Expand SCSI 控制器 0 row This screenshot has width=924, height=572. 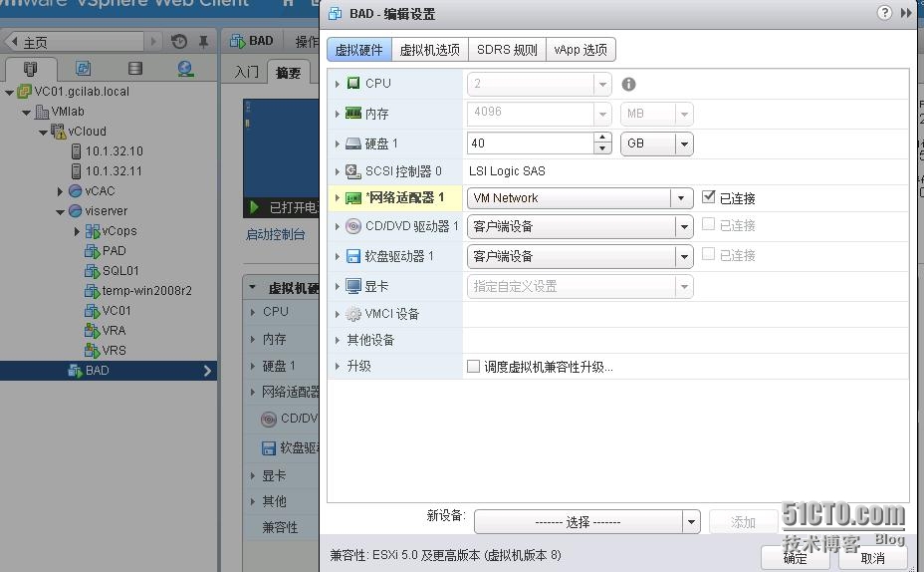[338, 171]
